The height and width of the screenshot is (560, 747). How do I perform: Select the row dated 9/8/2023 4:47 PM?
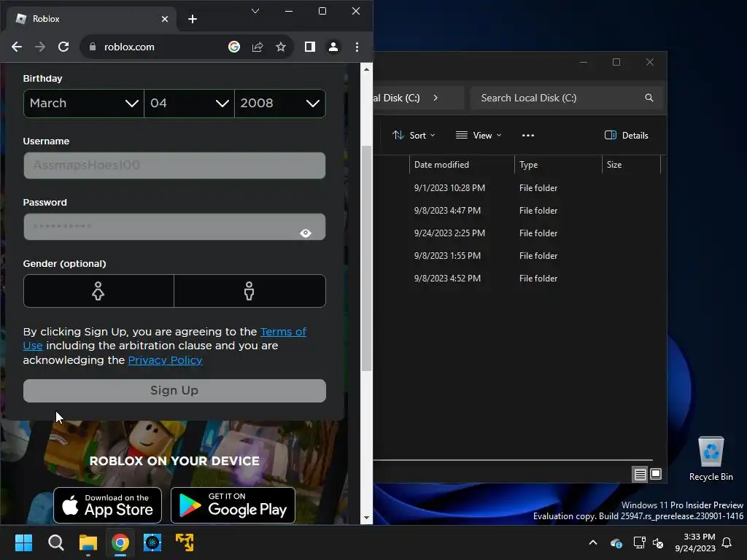pyautogui.click(x=517, y=211)
